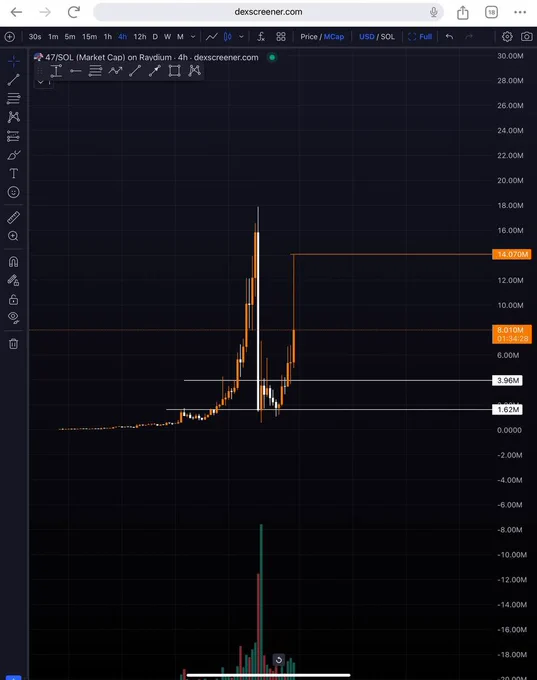537x680 pixels.
Task: Select the trend line in floating toolbar
Action: click(135, 71)
